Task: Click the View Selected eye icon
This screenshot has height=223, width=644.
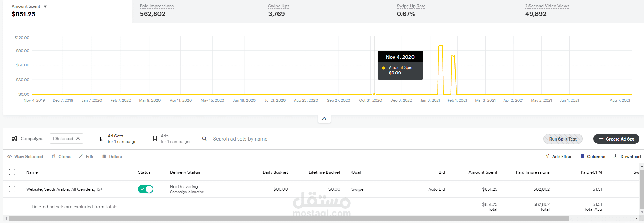Action: point(9,156)
